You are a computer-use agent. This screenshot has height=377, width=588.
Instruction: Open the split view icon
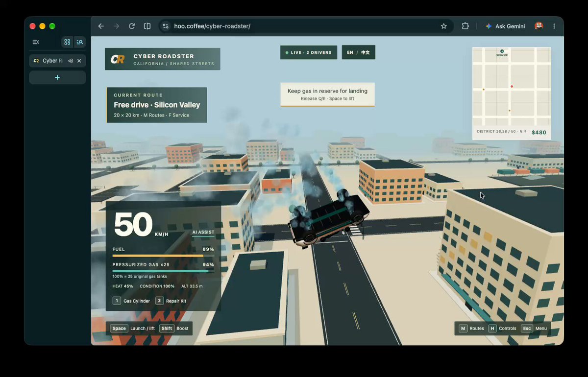[147, 26]
